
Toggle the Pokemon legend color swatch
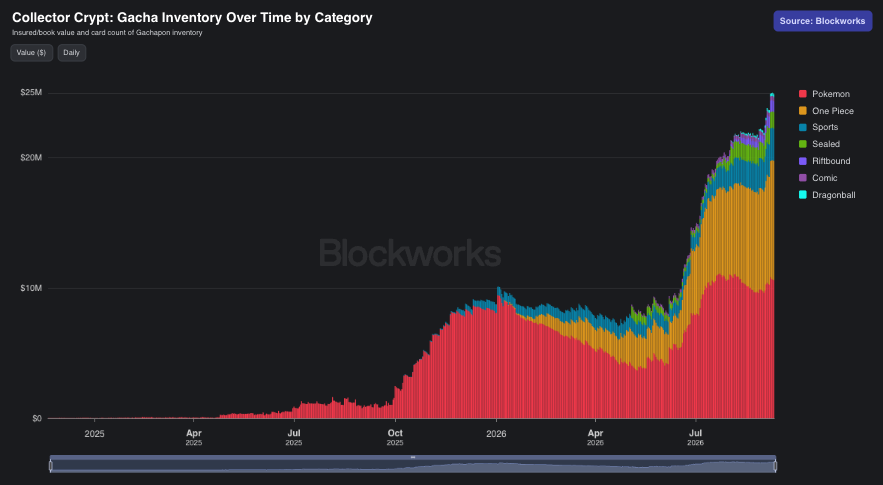point(802,94)
